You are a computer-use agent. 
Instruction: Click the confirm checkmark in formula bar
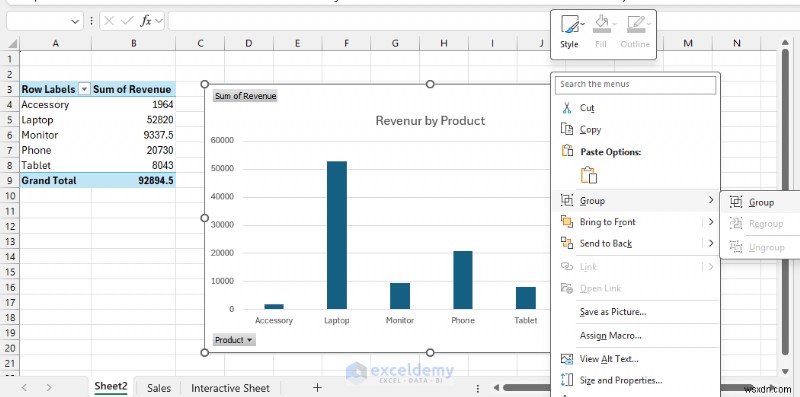point(127,21)
